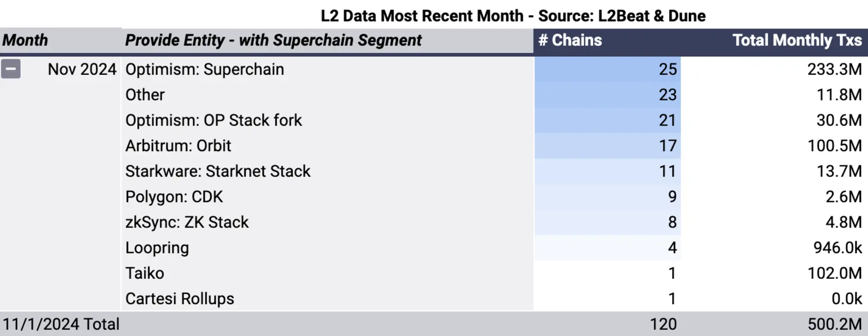Click the 11/1/2024 Total row label
Image resolution: width=868 pixels, height=336 pixels.
61,324
